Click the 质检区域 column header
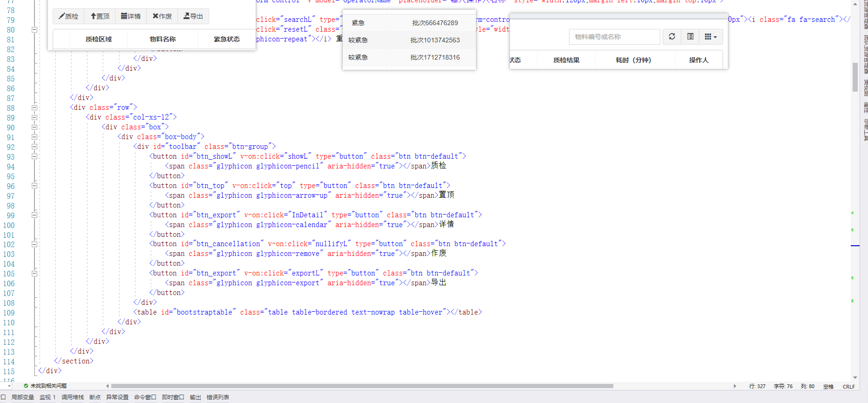Viewport: 868px width, 403px height. [x=99, y=39]
